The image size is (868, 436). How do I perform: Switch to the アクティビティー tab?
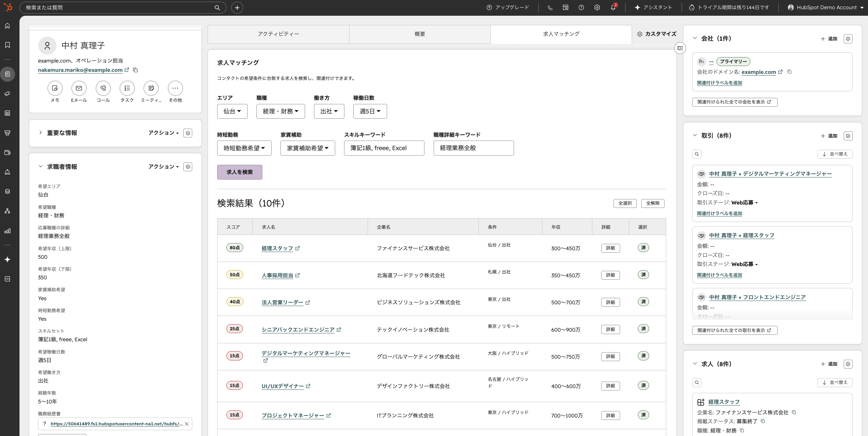click(278, 34)
